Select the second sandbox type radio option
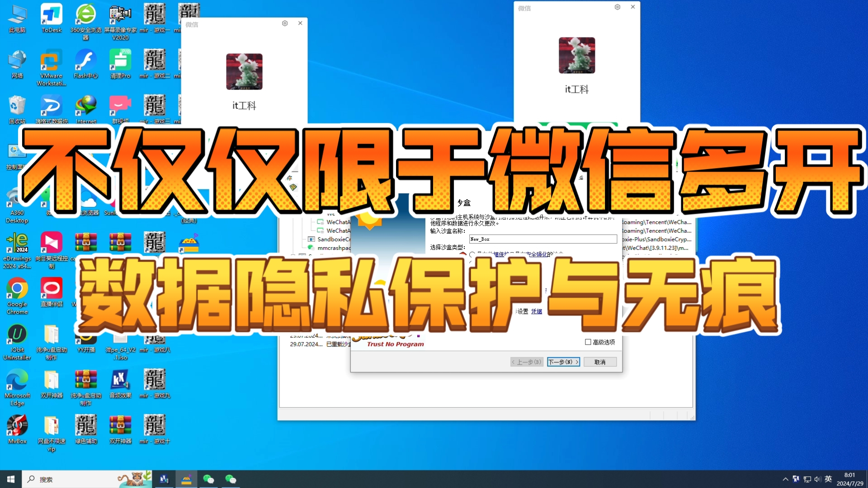 pos(472,263)
